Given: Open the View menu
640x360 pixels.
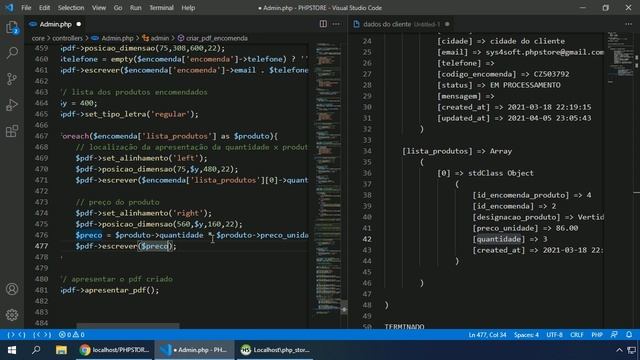Looking at the screenshot, I should (98, 8).
